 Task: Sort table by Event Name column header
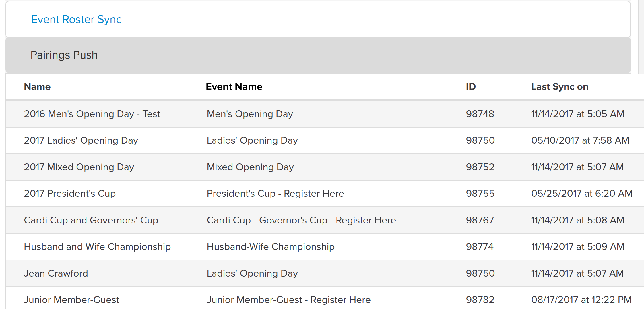coord(234,87)
